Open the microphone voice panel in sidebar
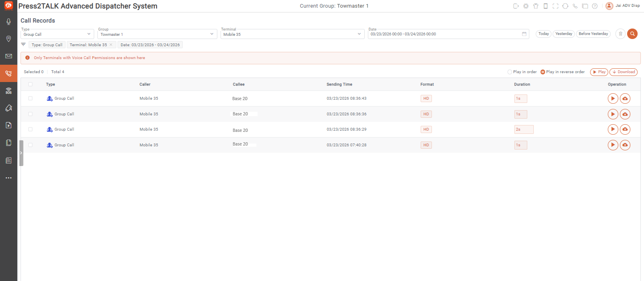The height and width of the screenshot is (281, 644). point(8,22)
